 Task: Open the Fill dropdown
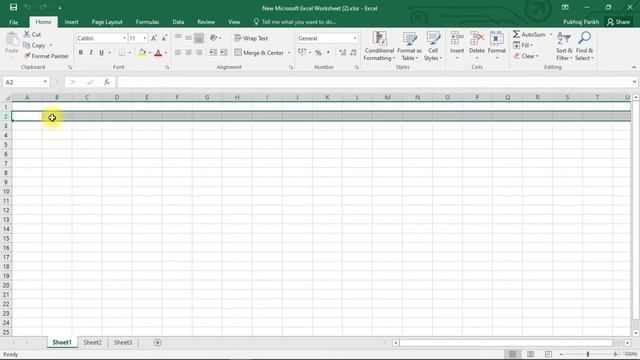tap(523, 45)
